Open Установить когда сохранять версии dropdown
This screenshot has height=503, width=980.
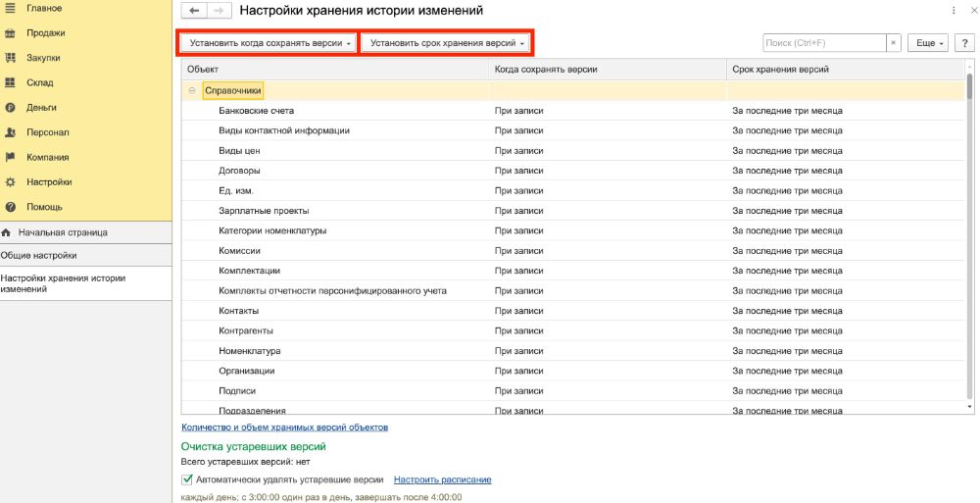[x=269, y=43]
